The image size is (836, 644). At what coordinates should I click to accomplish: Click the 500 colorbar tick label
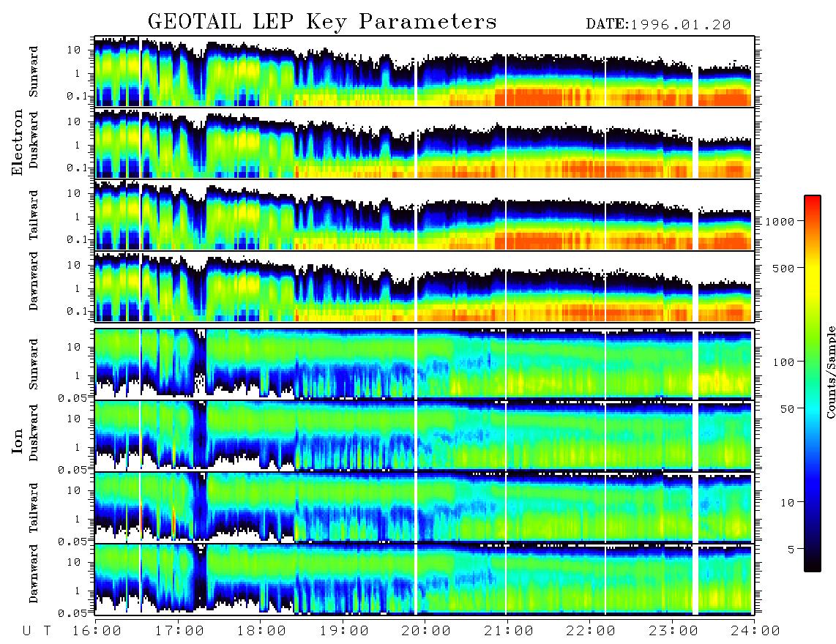click(783, 268)
